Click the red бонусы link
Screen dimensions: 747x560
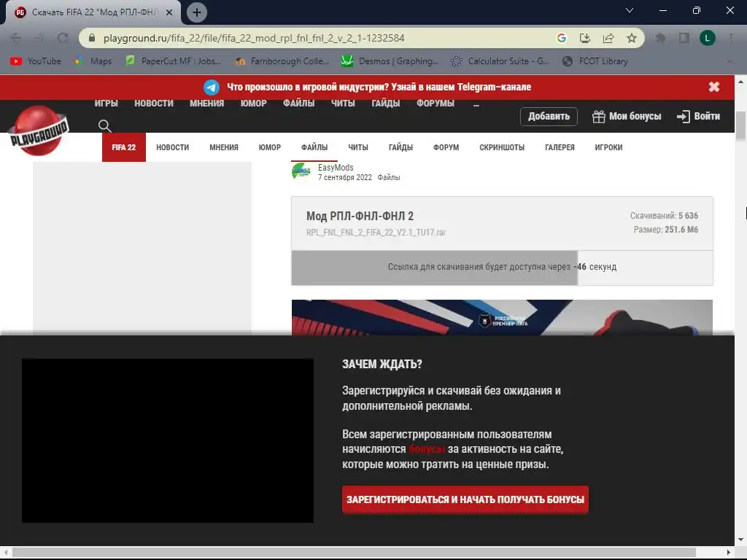tap(427, 449)
